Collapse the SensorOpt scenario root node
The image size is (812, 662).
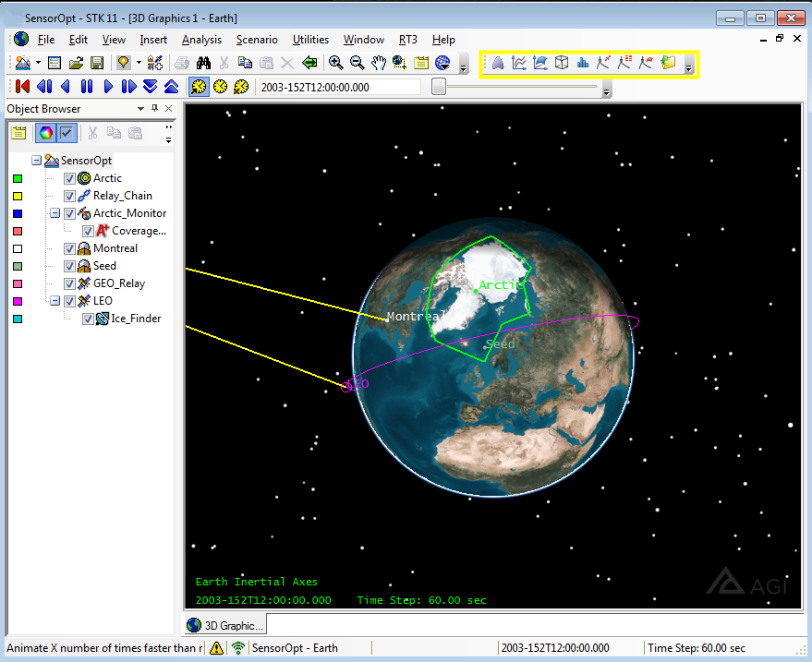point(36,161)
